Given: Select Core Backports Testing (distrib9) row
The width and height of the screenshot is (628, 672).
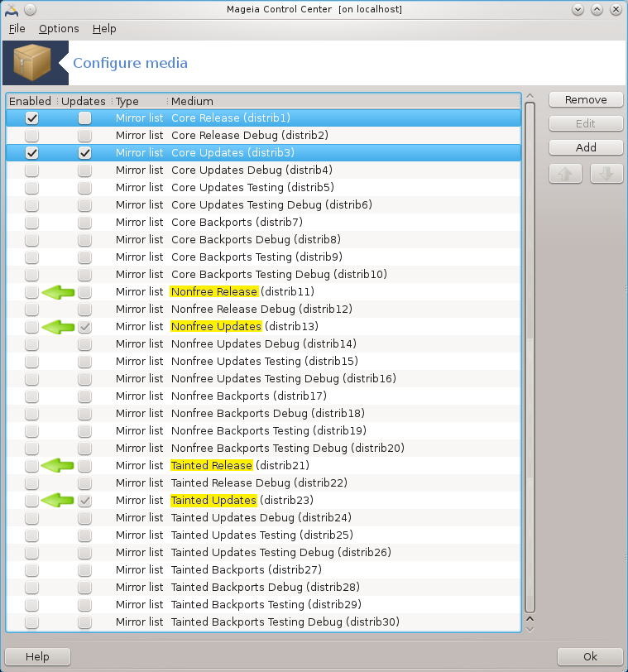Looking at the screenshot, I should [263, 257].
